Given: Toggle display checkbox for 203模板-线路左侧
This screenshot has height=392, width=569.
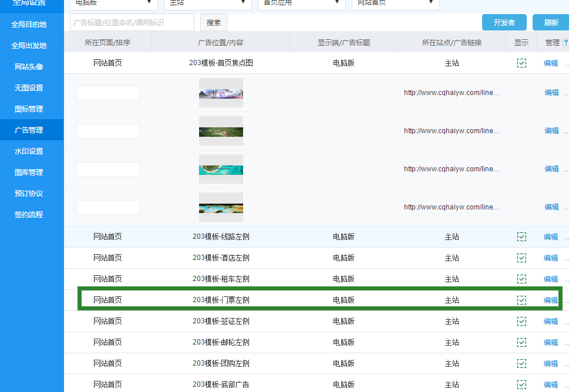Looking at the screenshot, I should tap(521, 237).
